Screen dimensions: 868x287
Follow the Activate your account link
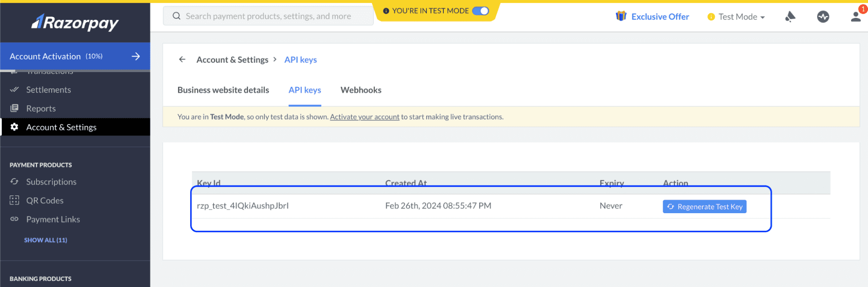364,117
